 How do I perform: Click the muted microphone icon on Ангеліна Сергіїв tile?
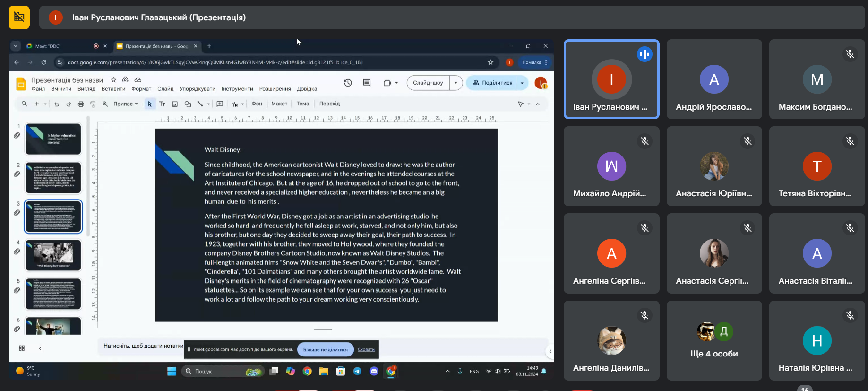[645, 228]
